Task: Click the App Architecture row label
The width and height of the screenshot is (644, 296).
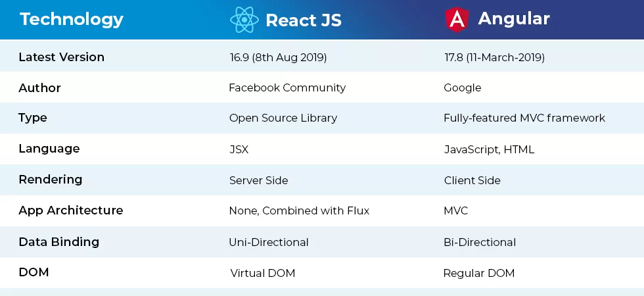Action: tap(71, 210)
